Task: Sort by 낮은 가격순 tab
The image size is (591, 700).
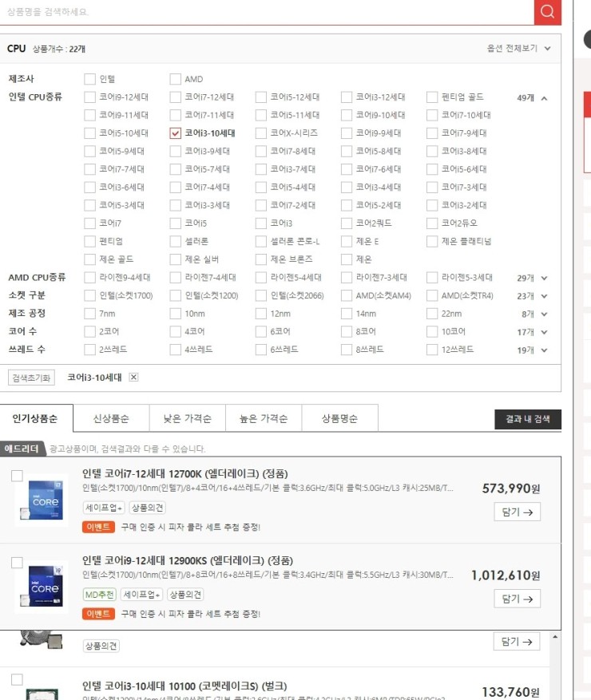Action: (188, 418)
